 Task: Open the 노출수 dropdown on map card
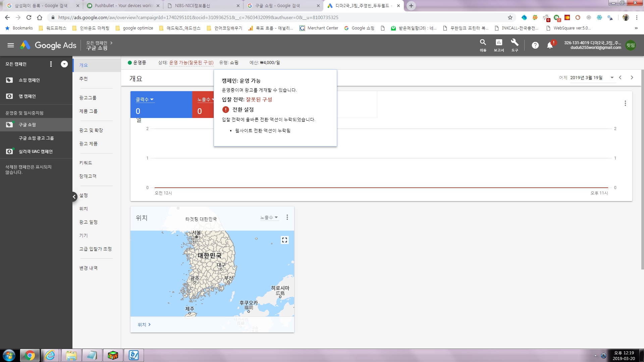(x=269, y=218)
